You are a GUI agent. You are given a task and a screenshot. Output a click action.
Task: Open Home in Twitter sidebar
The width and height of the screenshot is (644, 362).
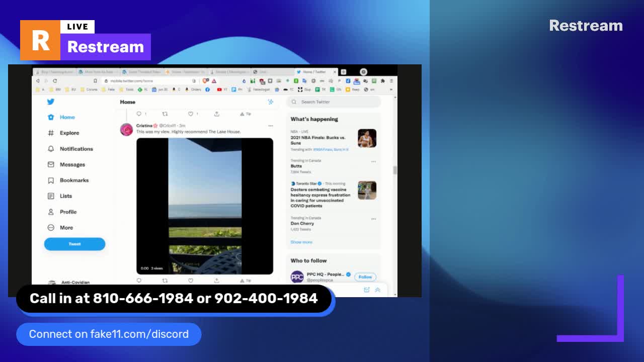point(61,117)
